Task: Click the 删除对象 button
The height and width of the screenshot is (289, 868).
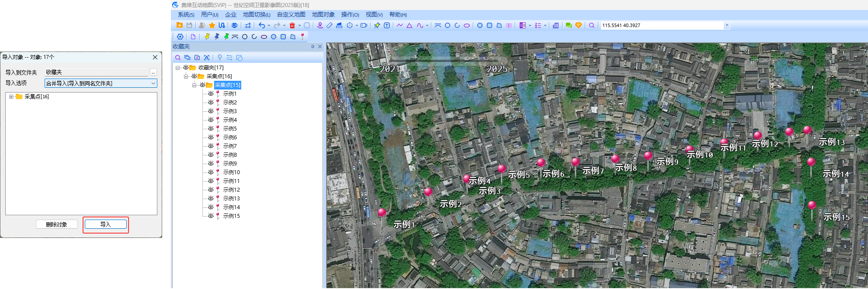Action: 57,224
